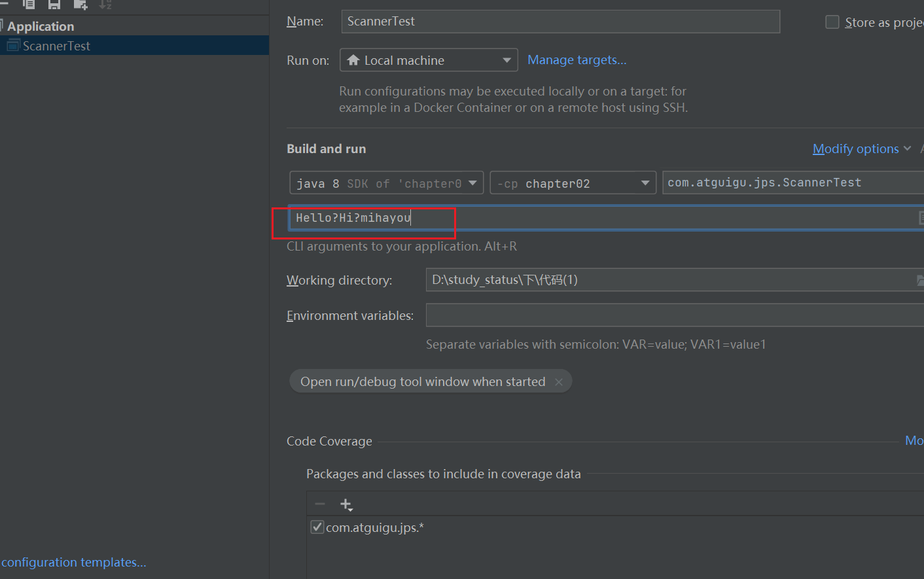
Task: Click the minus icon in coverage list
Action: 320,504
